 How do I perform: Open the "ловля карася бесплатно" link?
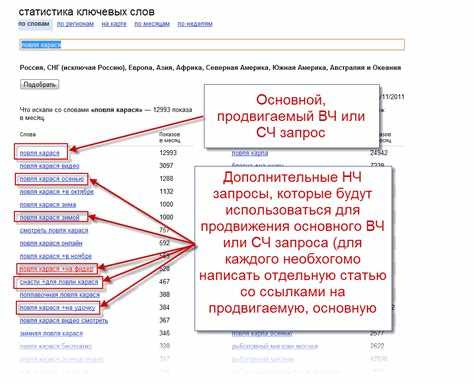pyautogui.click(x=55, y=346)
